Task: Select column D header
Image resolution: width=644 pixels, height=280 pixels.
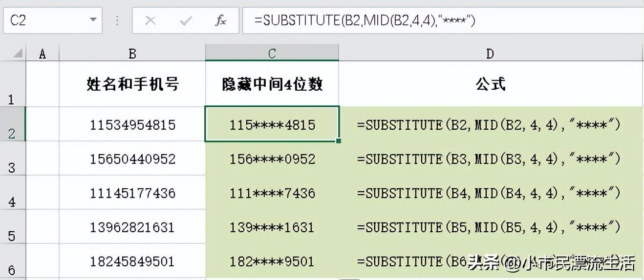Action: [x=490, y=54]
